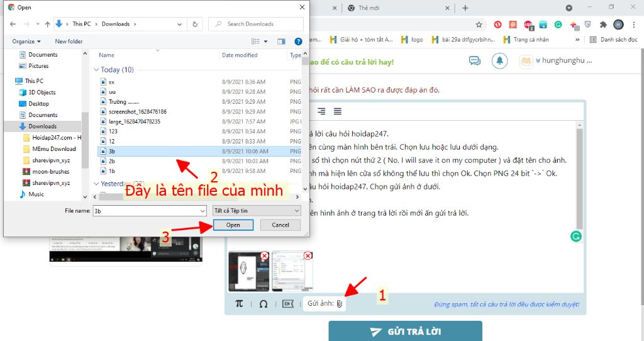Expand the File name history dropdown
The image size is (644, 341).
pos(203,211)
